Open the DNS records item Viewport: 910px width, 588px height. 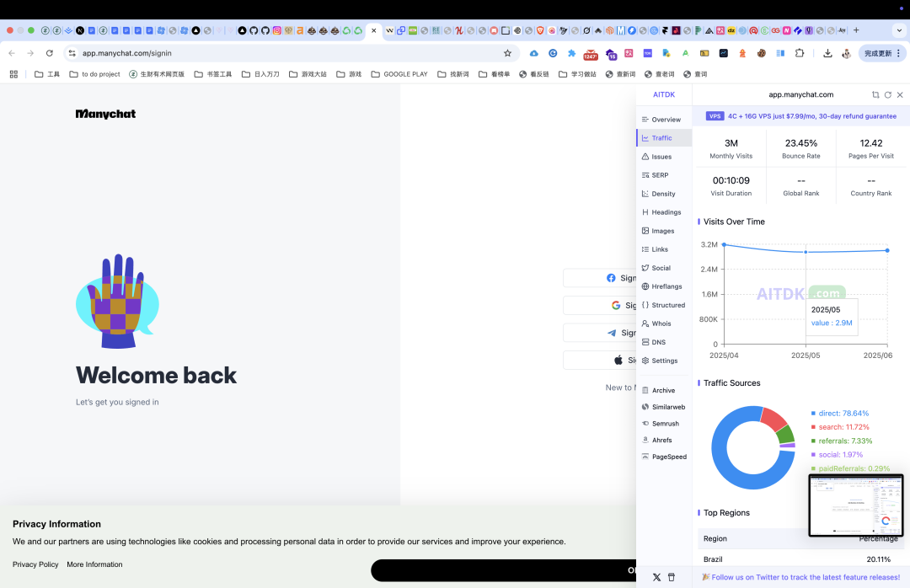(654, 343)
